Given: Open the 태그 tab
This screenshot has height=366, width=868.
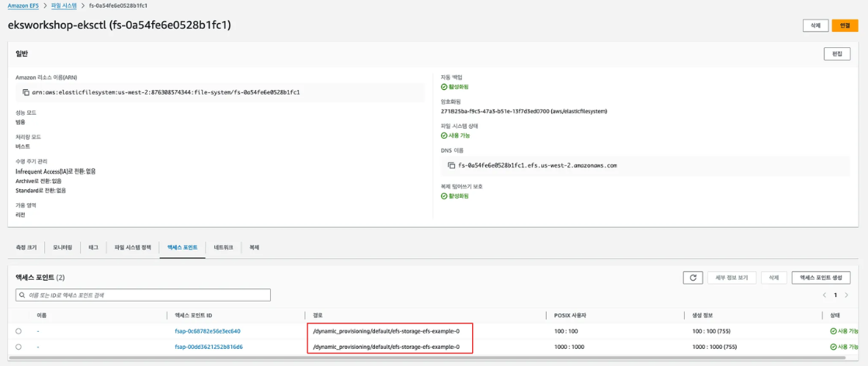Looking at the screenshot, I should coord(93,247).
